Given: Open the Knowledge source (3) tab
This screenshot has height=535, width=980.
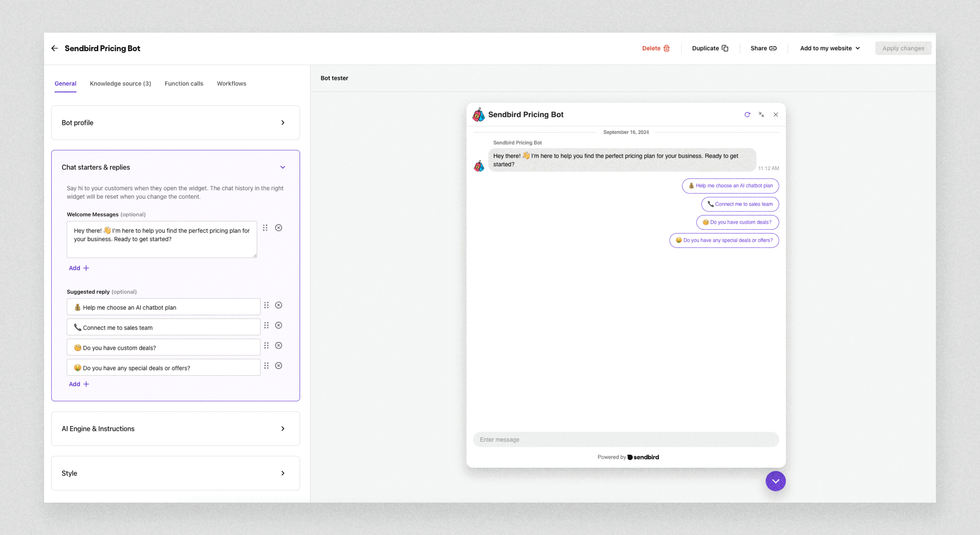Looking at the screenshot, I should coord(120,83).
